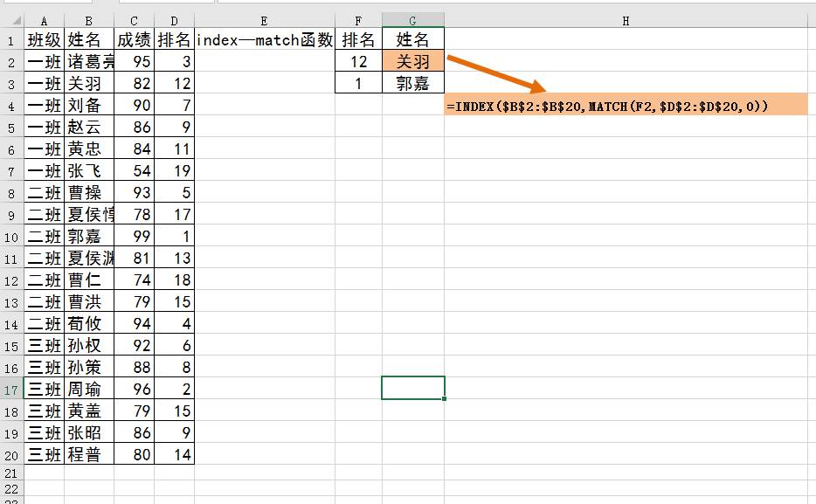Viewport: 816px width, 504px height.
Task: Select the cell with 郭嘉's score of 99
Action: tap(133, 236)
